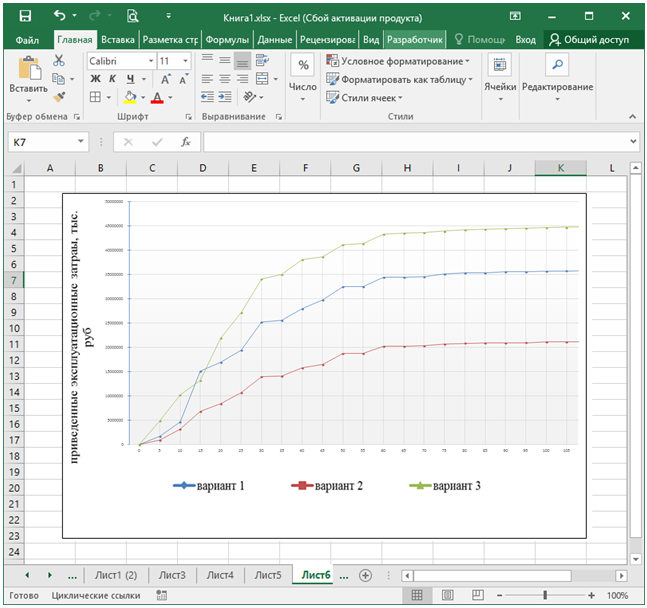Decrease indent icon
647x608 pixels.
[207, 97]
